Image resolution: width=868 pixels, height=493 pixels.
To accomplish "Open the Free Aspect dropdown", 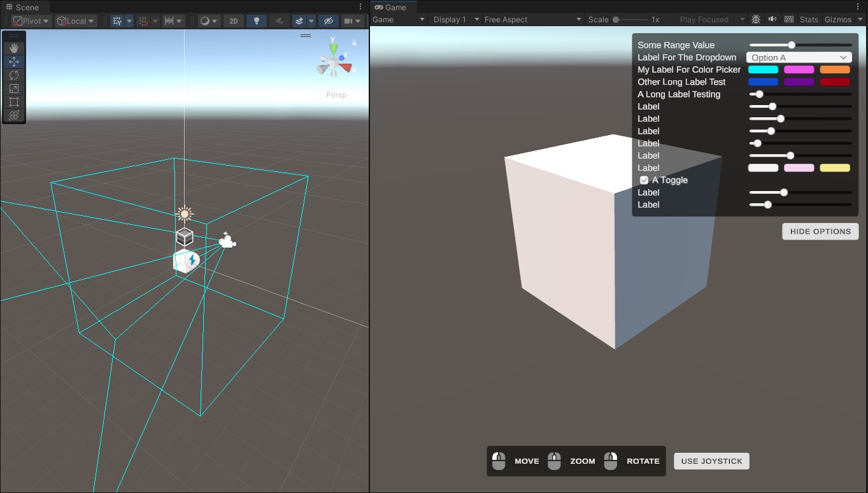I will tap(533, 20).
